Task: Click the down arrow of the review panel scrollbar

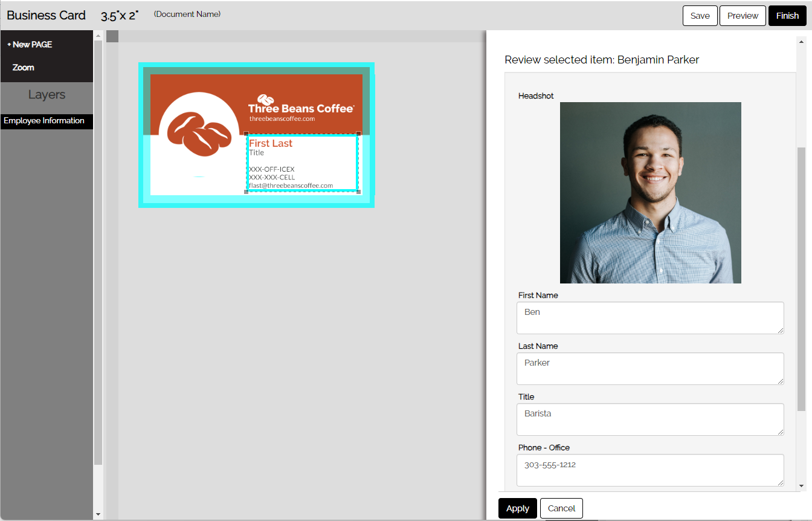Action: pos(802,485)
